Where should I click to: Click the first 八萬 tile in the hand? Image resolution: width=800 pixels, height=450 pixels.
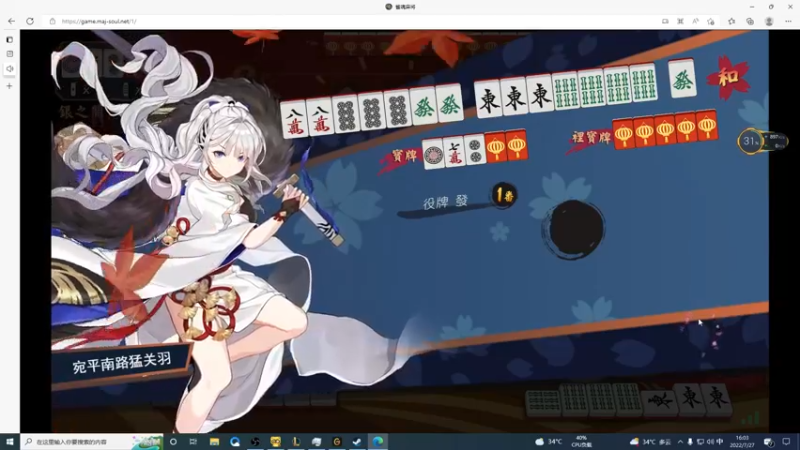click(x=295, y=120)
